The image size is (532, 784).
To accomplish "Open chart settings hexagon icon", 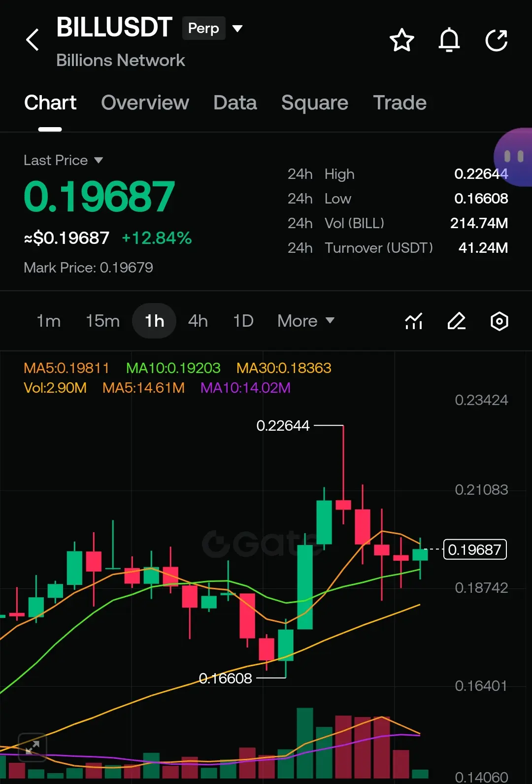I will [499, 321].
